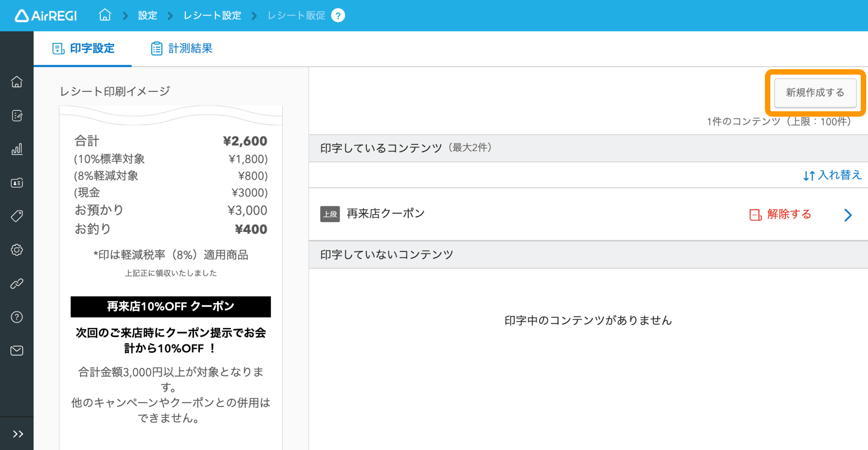Open the bar chart analytics sidebar icon
Screen dimensions: 868x450
[x=17, y=149]
